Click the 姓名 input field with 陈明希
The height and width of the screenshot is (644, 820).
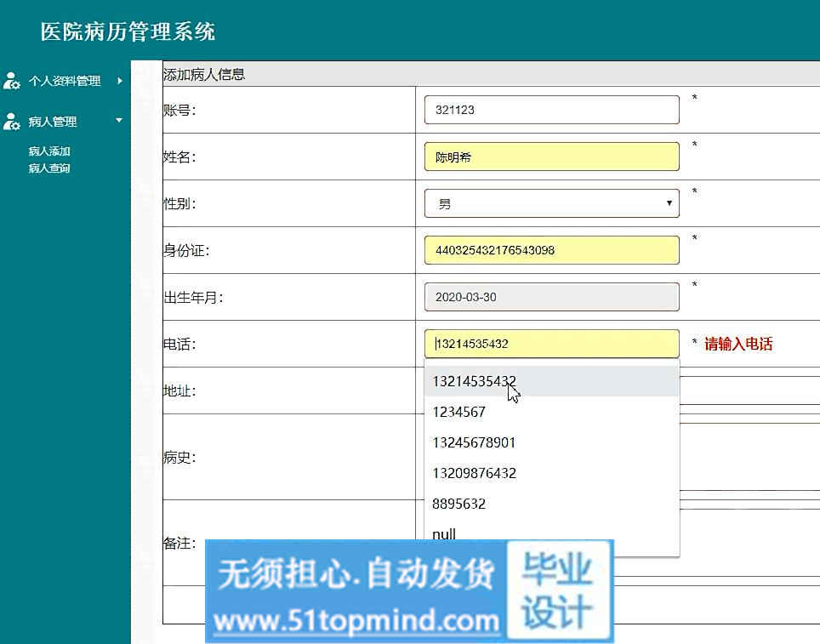click(x=552, y=157)
